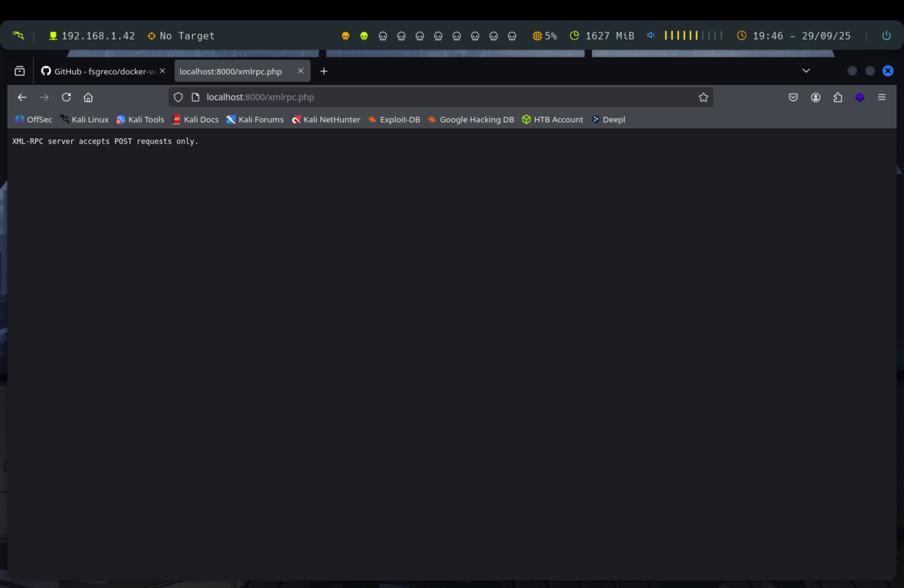This screenshot has width=904, height=588.
Task: Show tracking protection shield info
Action: pos(178,97)
